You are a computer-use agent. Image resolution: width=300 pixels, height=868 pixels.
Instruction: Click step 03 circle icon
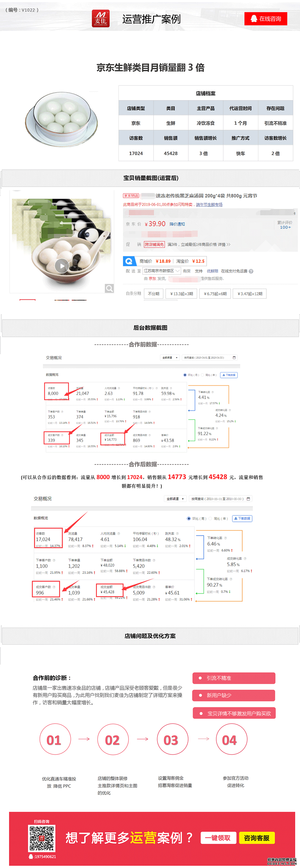coord(172,739)
